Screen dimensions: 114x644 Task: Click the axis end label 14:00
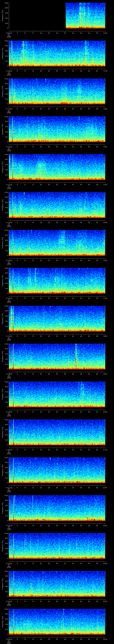105,184
